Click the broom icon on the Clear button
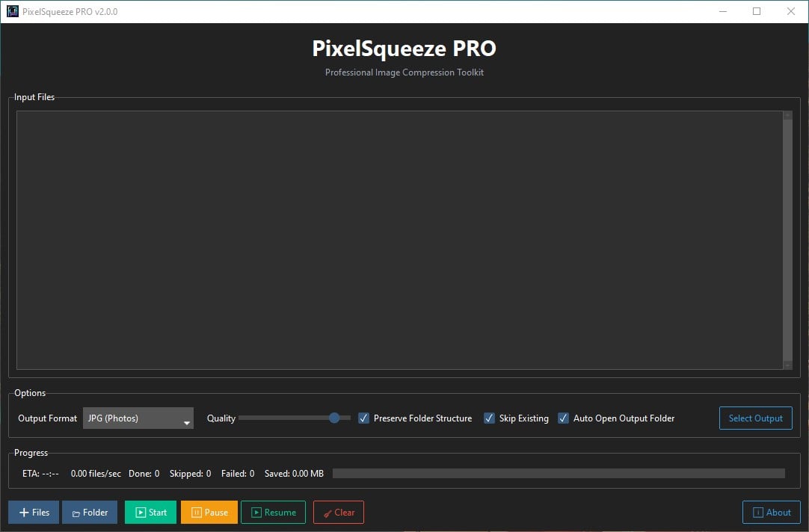809x532 pixels. (327, 512)
